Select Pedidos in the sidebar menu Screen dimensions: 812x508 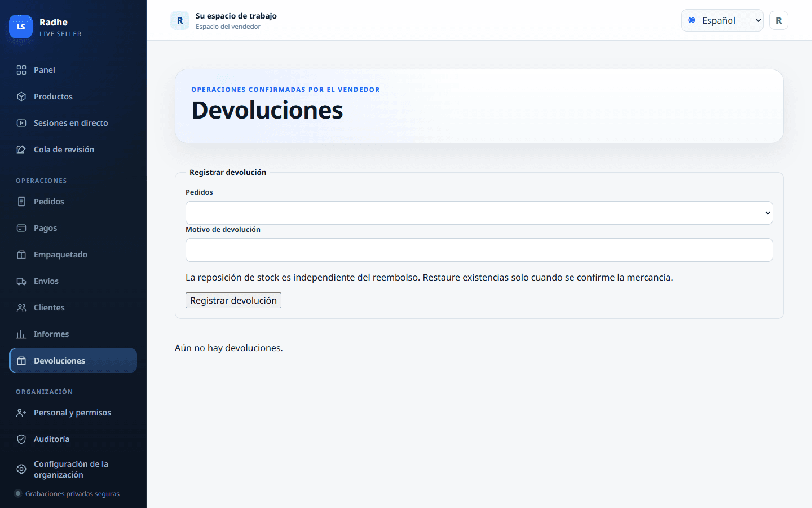coord(73,202)
